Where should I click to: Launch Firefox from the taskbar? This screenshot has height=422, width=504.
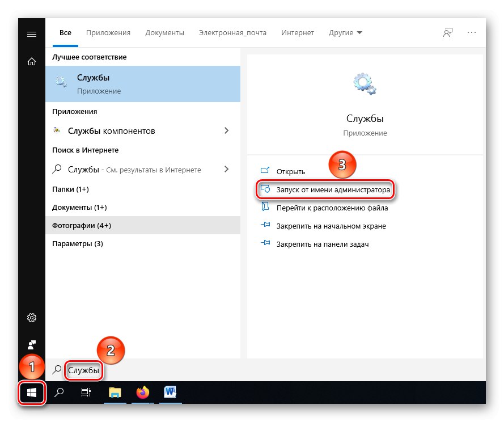[x=143, y=392]
